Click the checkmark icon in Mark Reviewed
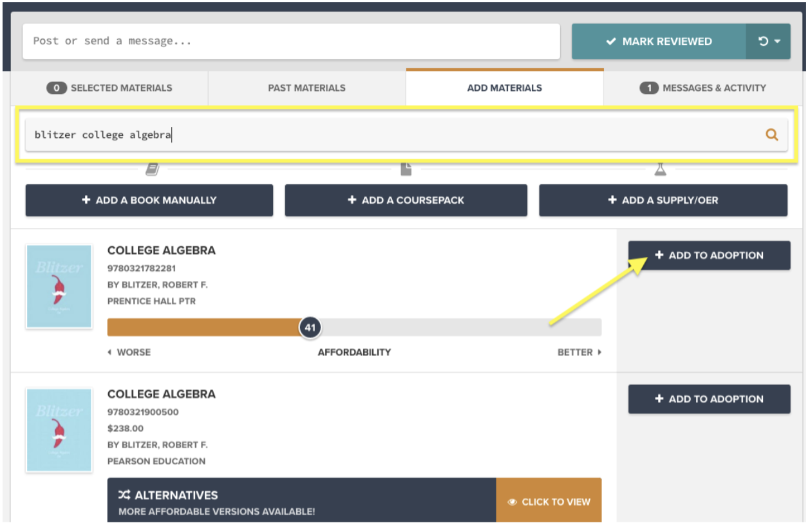Viewport: 810px width, 532px height. (611, 41)
